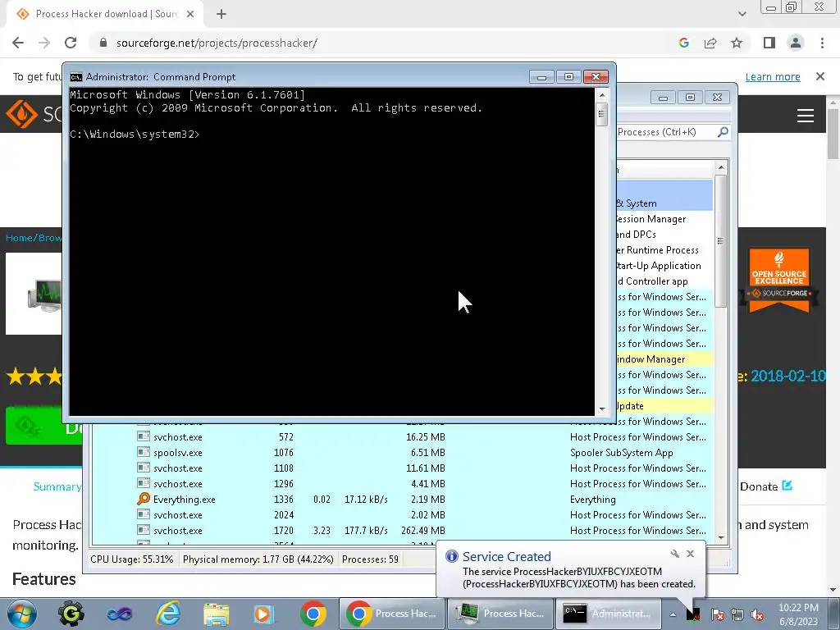The width and height of the screenshot is (840, 630).
Task: Close the Service Created balloon
Action: [690, 554]
